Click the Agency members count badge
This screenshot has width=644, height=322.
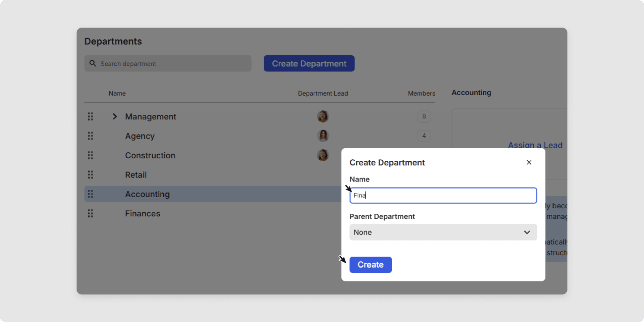(424, 136)
